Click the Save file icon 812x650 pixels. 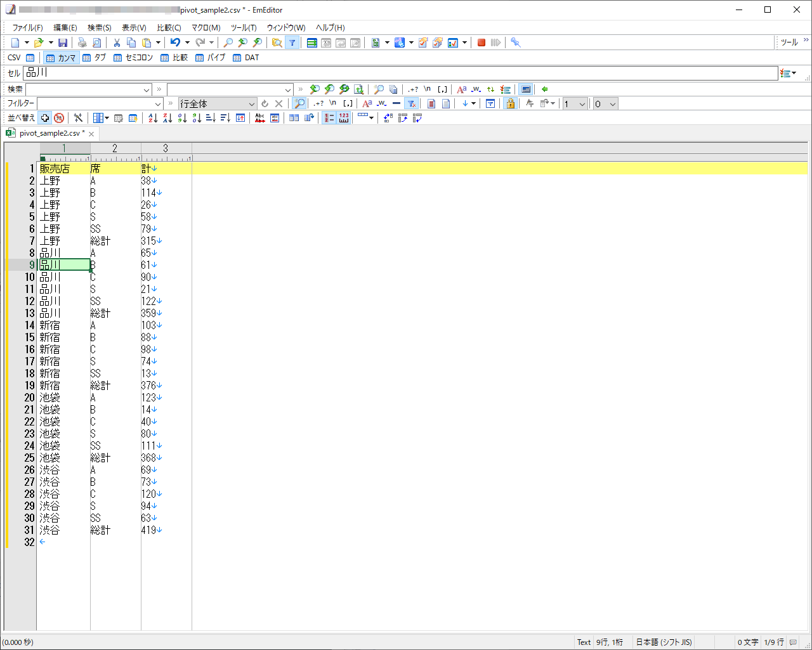63,42
